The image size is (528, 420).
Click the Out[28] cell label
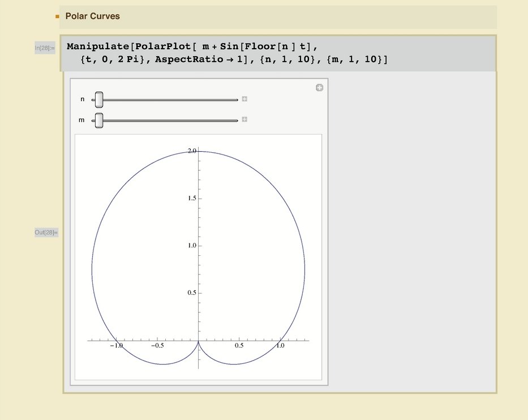click(46, 233)
